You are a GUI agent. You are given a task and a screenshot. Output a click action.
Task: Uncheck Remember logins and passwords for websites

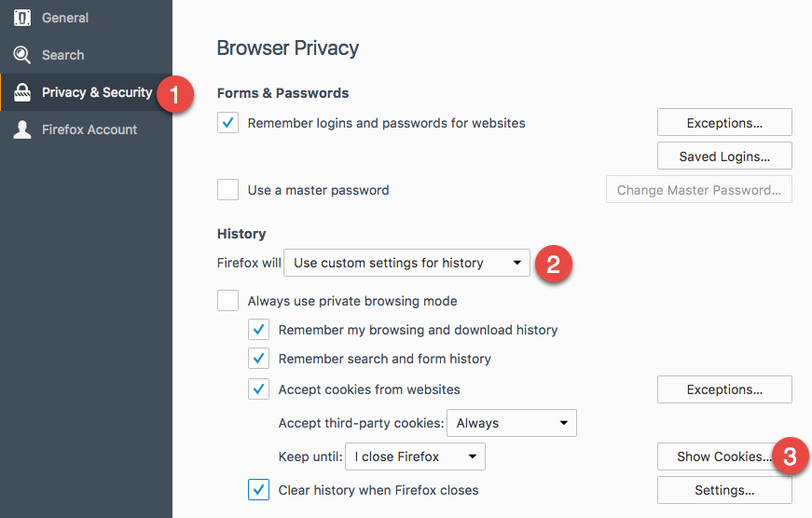228,123
